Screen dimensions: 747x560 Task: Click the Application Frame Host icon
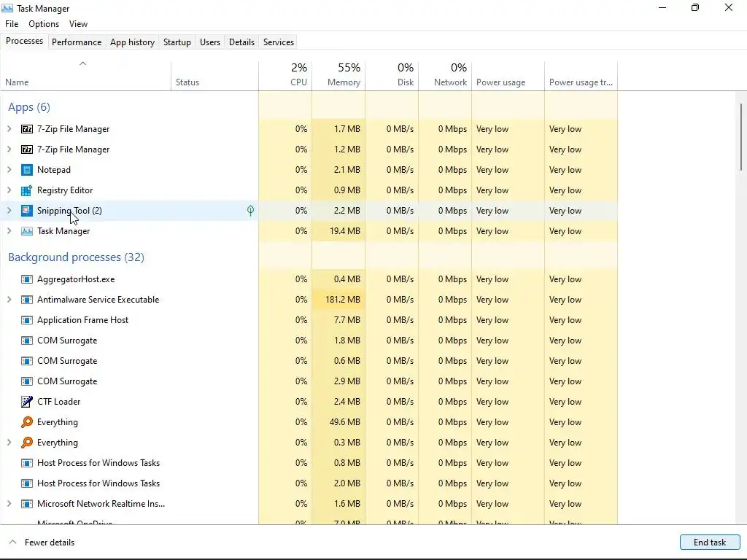coord(27,320)
